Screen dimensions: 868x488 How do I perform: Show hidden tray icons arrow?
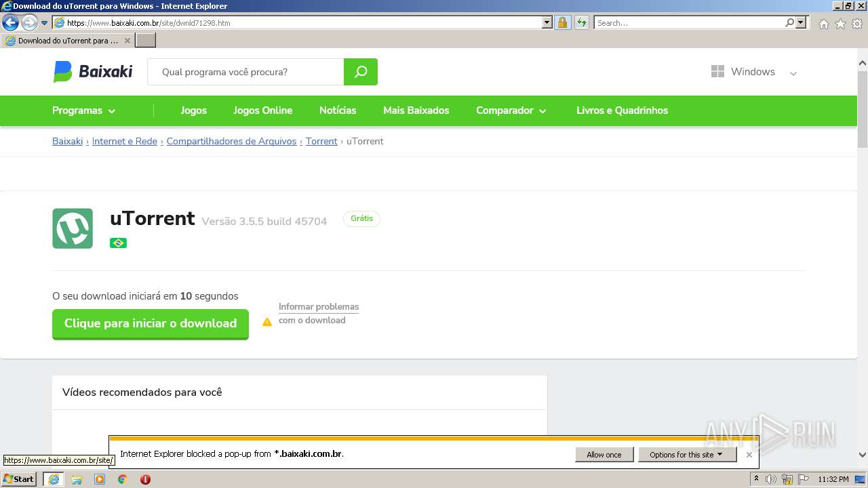756,479
